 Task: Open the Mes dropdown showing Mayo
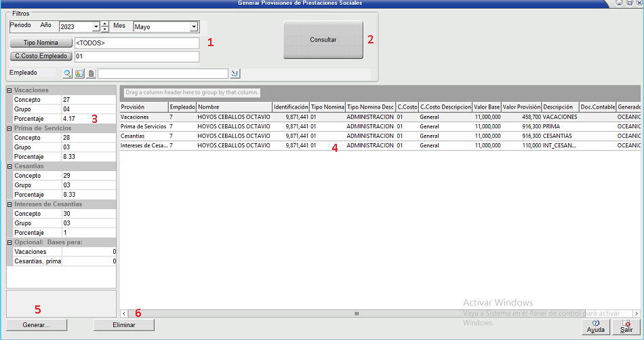pos(194,27)
